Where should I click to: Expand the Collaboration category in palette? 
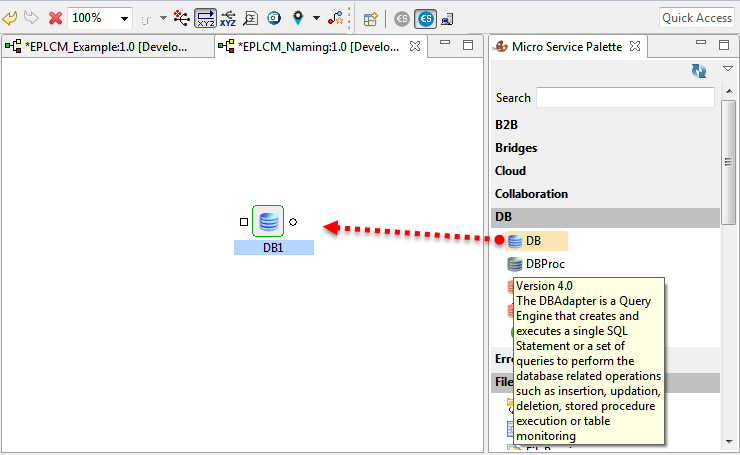[531, 194]
